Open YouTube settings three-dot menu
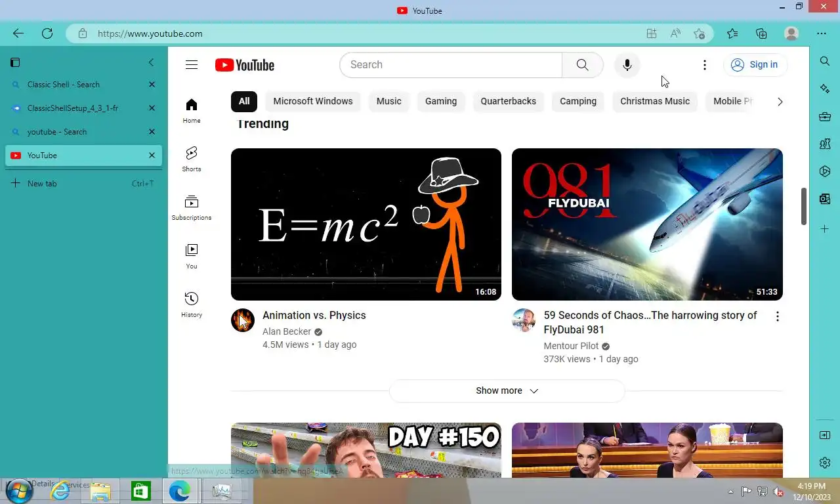This screenshot has height=504, width=840. pyautogui.click(x=704, y=64)
